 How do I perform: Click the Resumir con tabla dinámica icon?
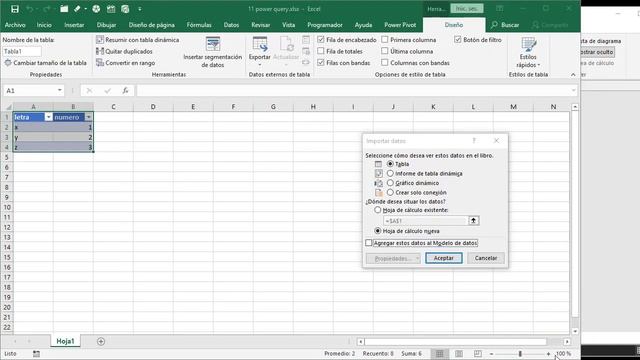coord(100,40)
